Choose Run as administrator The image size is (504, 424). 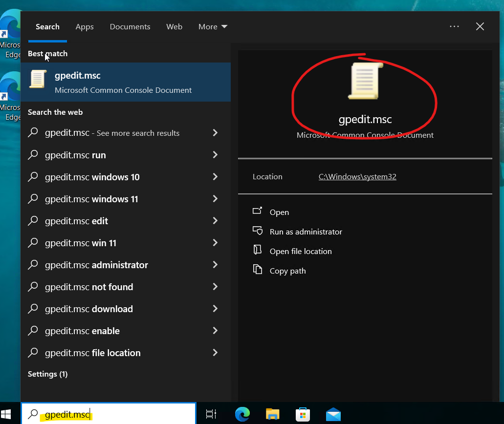tap(306, 232)
